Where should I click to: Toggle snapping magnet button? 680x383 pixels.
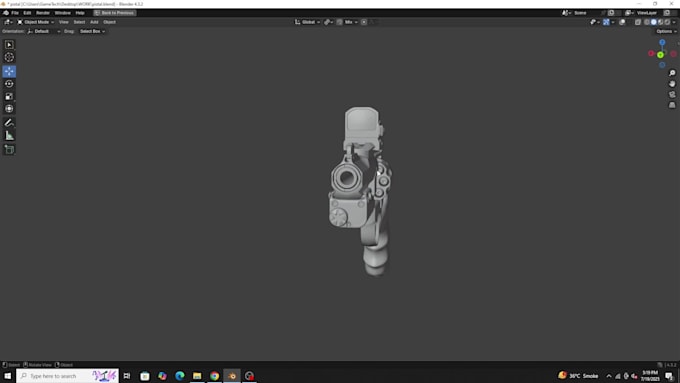pyautogui.click(x=340, y=22)
